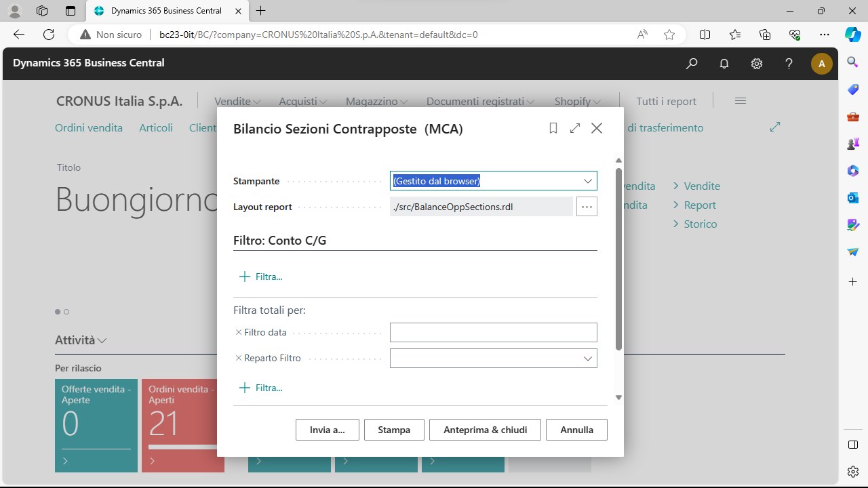
Task: Bookmark the Bilancio Sezioni Contrapposte report
Action: point(553,128)
